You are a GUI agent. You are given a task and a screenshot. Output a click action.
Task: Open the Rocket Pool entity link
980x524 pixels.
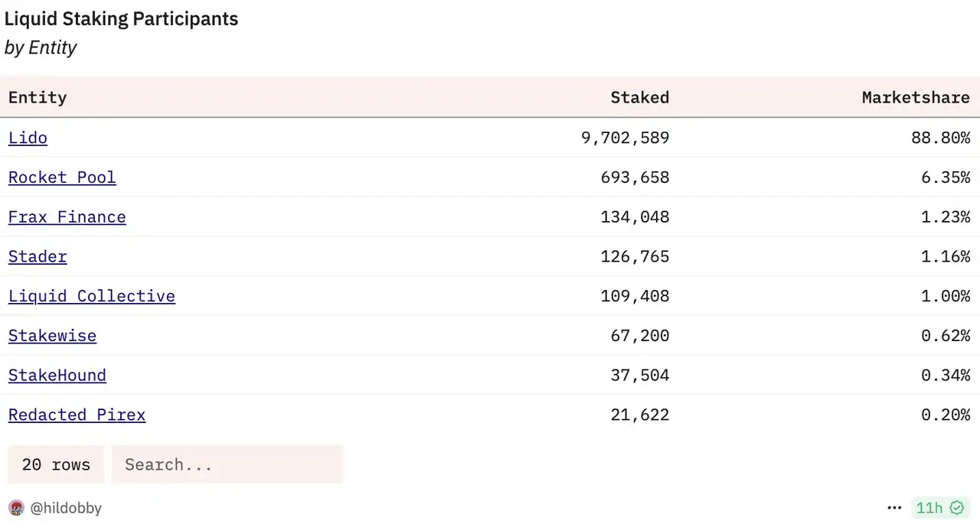coord(62,177)
